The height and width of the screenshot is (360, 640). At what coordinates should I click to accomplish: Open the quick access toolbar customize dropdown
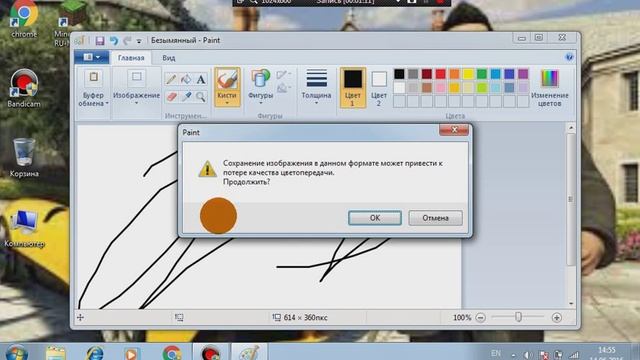(139, 41)
